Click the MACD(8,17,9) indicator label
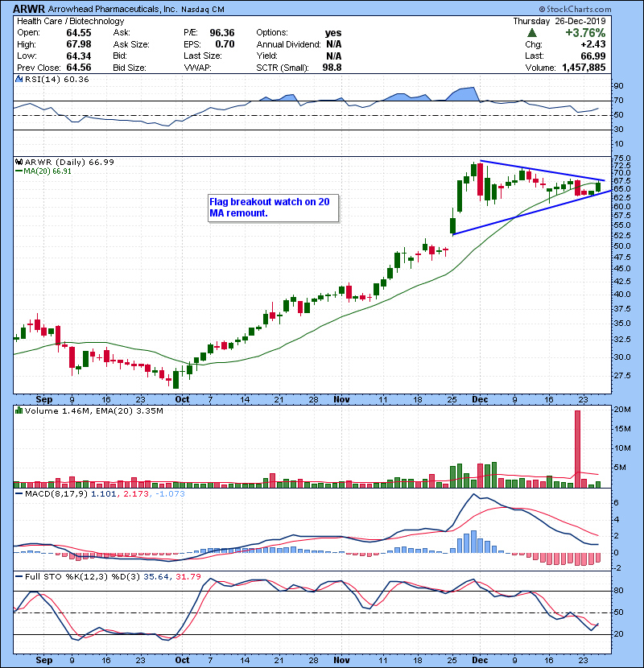This screenshot has width=644, height=668. tap(56, 494)
